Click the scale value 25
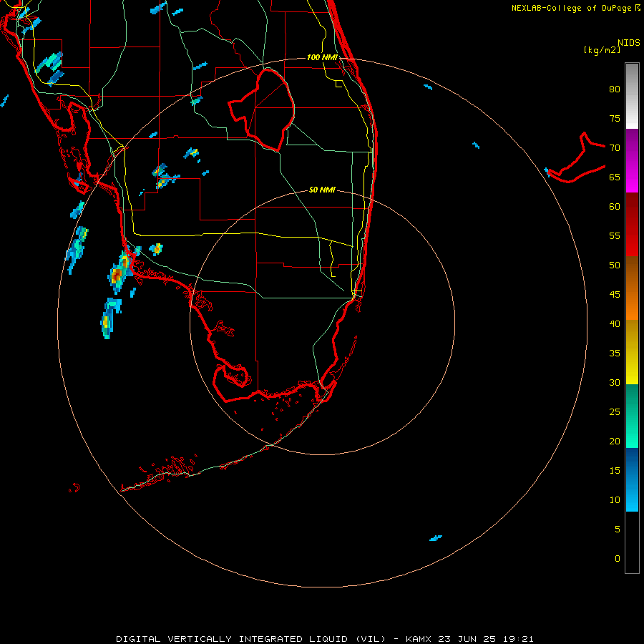644x644 pixels. coord(615,412)
